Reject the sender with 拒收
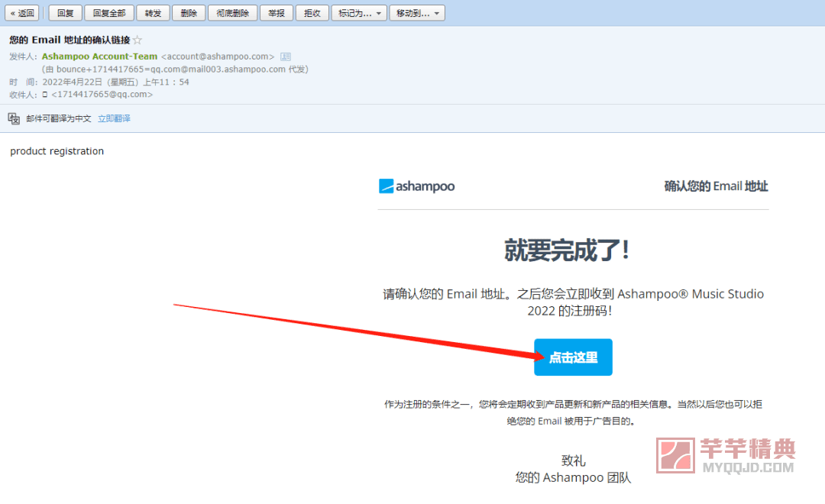 (312, 13)
